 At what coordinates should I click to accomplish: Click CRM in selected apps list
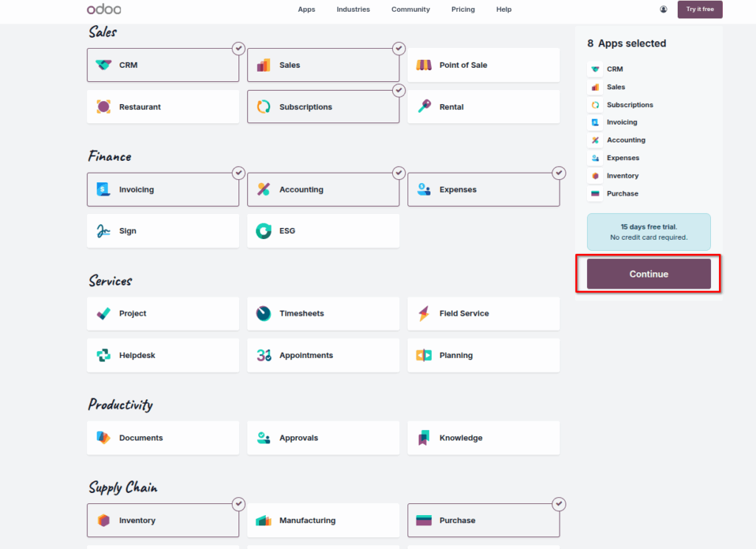(615, 69)
